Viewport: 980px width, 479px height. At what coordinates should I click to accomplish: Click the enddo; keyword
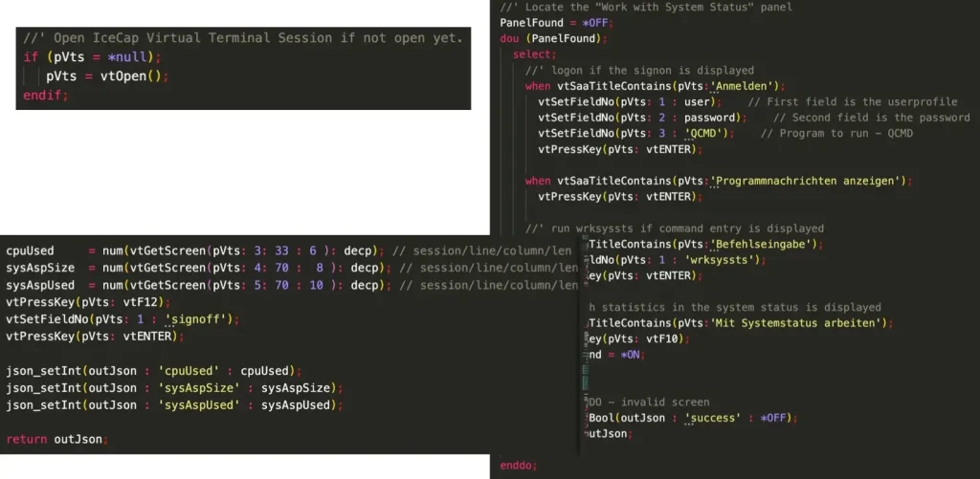point(518,466)
